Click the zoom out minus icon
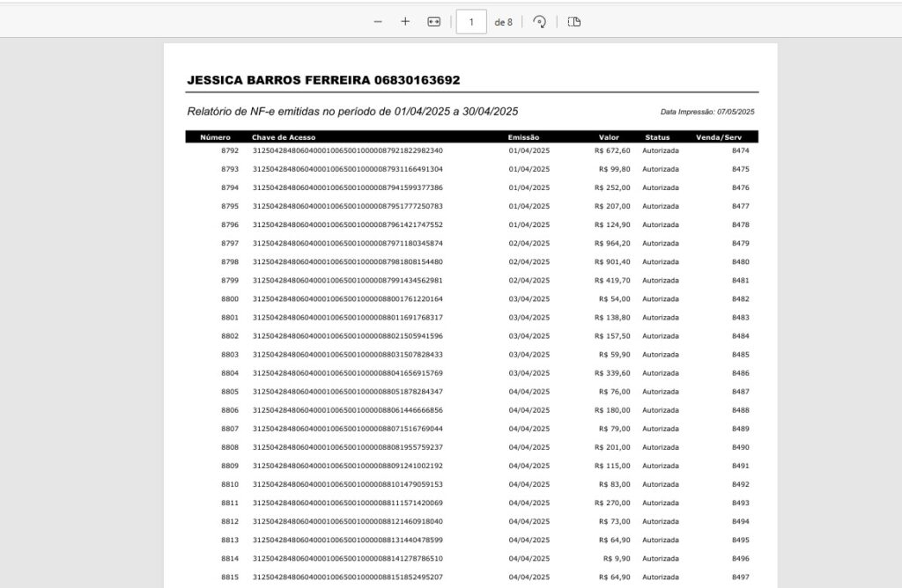902x588 pixels. (378, 22)
